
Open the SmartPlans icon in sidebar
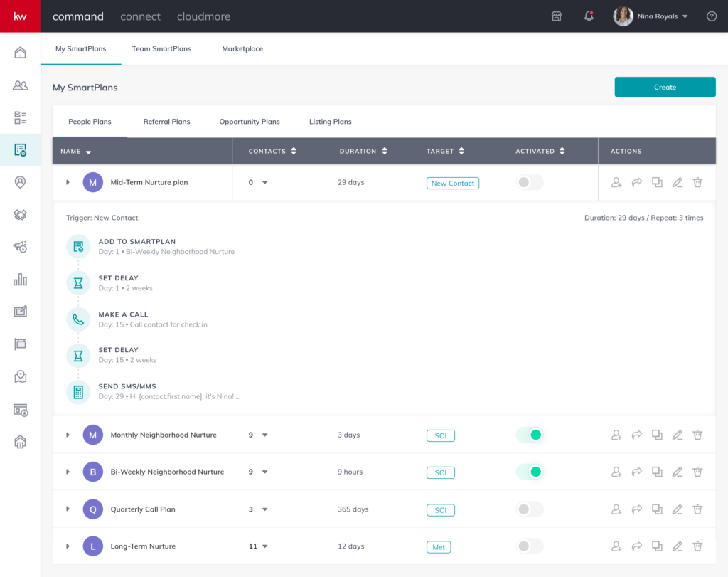pos(20,149)
